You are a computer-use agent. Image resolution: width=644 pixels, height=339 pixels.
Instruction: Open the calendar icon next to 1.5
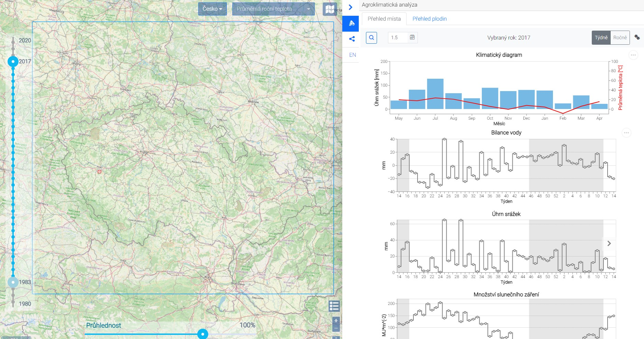pyautogui.click(x=412, y=37)
